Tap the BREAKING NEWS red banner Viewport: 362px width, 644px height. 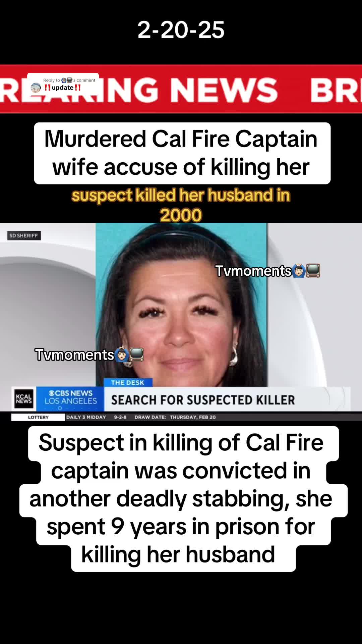(181, 89)
